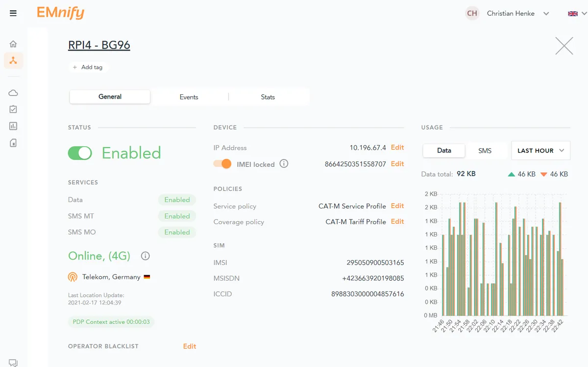588x367 pixels.
Task: Edit the IMEI number
Action: point(397,164)
